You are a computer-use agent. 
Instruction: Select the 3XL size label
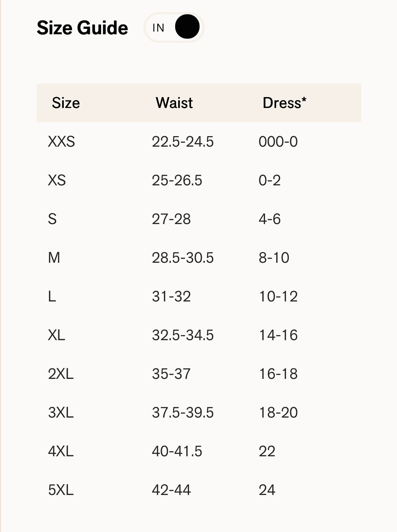[x=62, y=412]
